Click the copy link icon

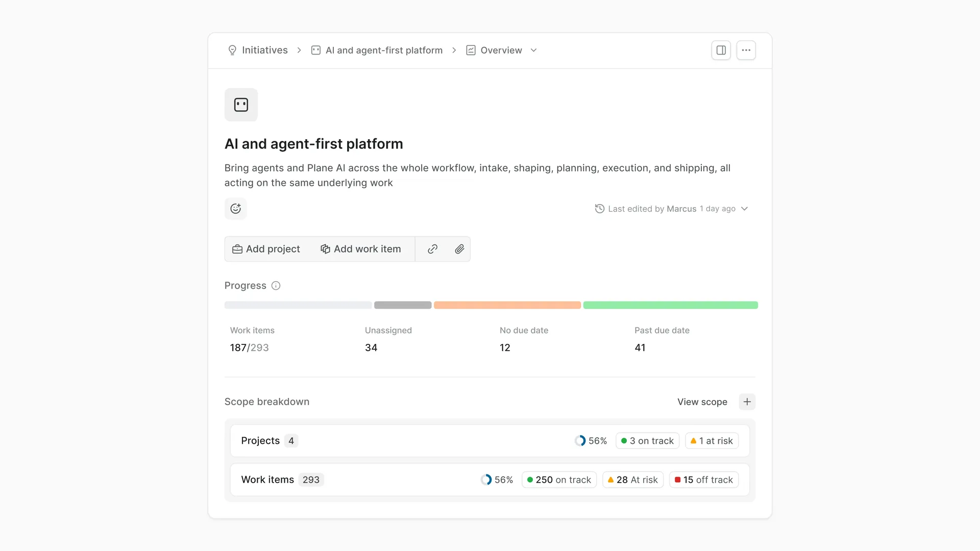(432, 249)
